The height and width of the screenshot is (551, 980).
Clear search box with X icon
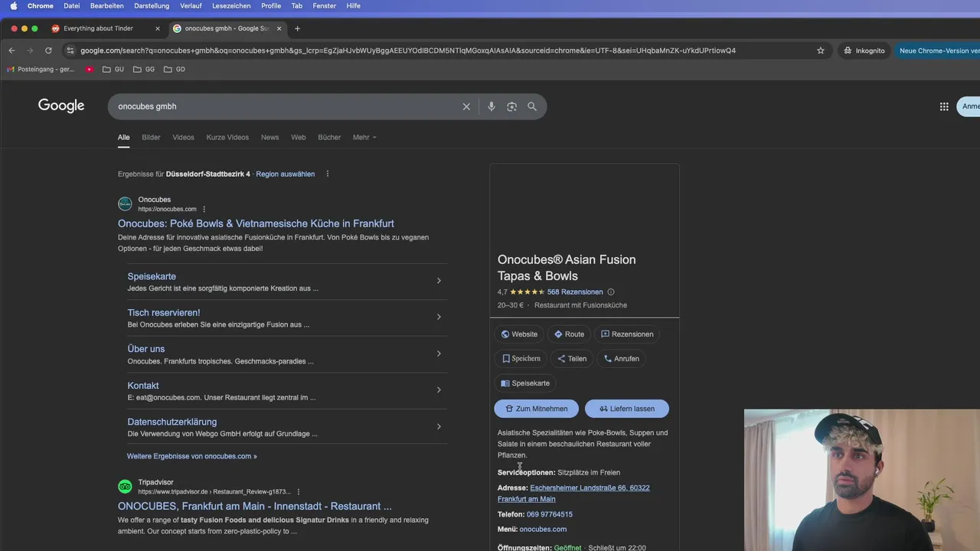point(466,106)
